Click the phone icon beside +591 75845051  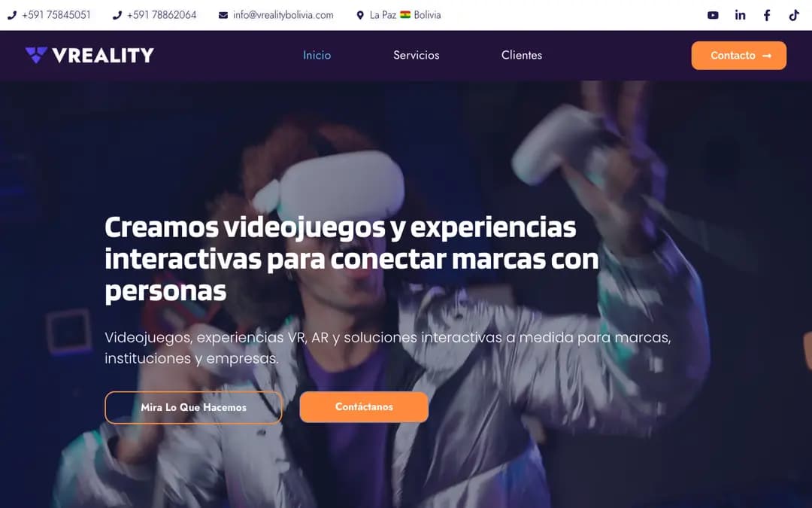coord(12,15)
